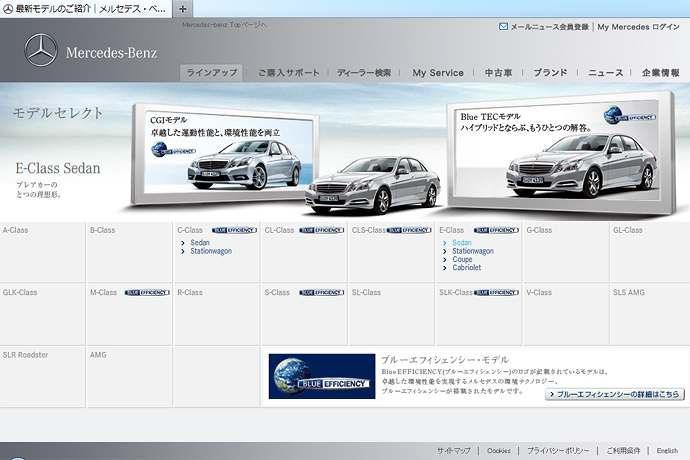The width and height of the screenshot is (690, 460).
Task: Open プライバシーポリシー footer link
Action: [x=558, y=451]
